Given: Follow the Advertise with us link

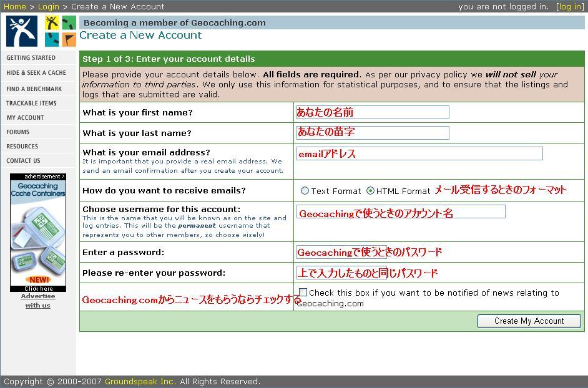Looking at the screenshot, I should pos(38,301).
